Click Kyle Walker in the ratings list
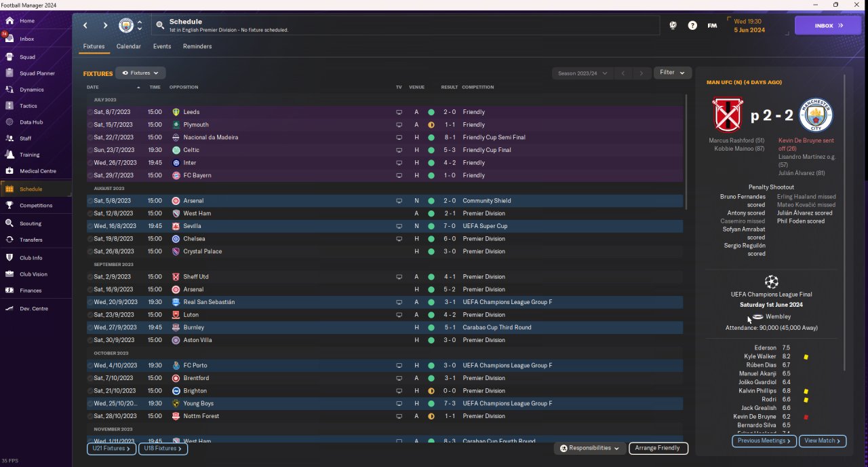Screen dimensions: 868x467 coord(760,356)
